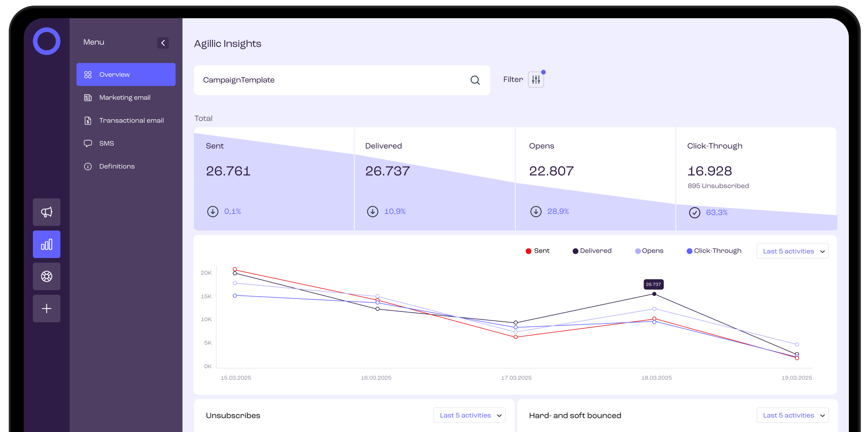The image size is (868, 432).
Task: Click the plus icon in sidebar
Action: coord(47,309)
